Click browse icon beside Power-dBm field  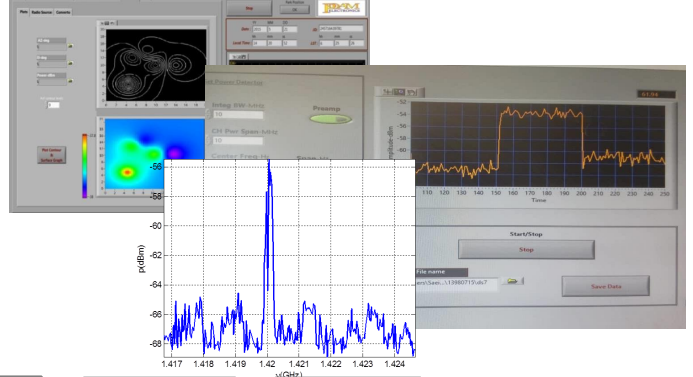pos(70,81)
